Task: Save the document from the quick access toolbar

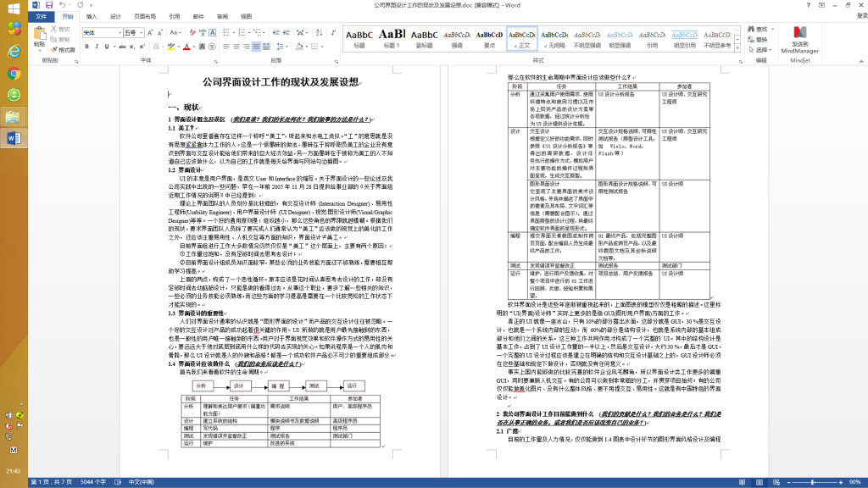Action: coord(48,5)
